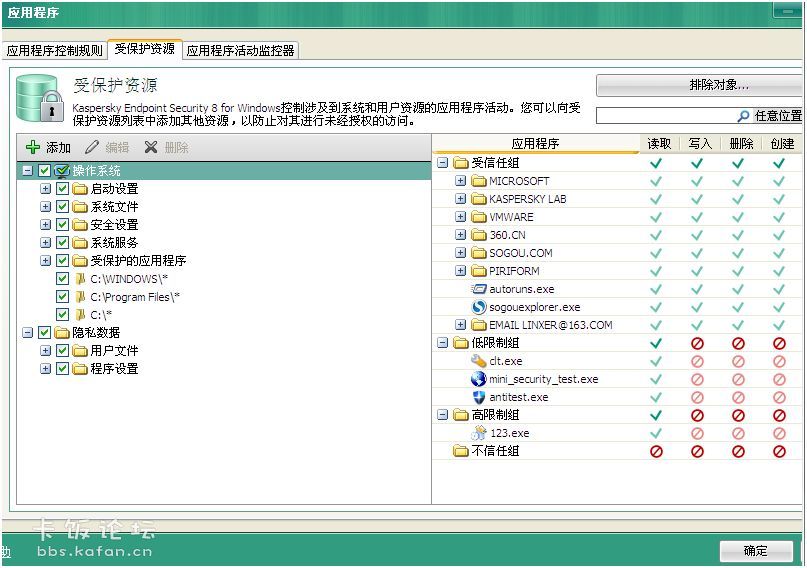Image resolution: width=807 pixels, height=568 pixels.
Task: Click the sogouexplorer.exe icon
Action: click(x=479, y=307)
